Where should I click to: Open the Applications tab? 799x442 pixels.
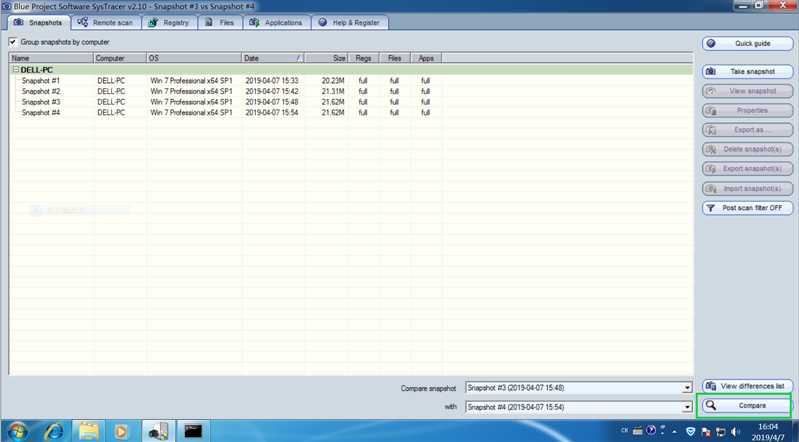[277, 22]
